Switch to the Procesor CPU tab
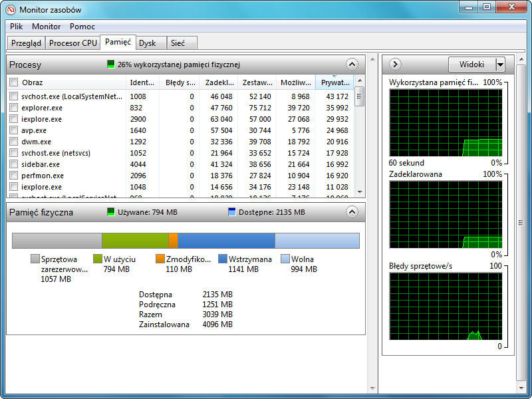The height and width of the screenshot is (399, 532). (x=73, y=43)
